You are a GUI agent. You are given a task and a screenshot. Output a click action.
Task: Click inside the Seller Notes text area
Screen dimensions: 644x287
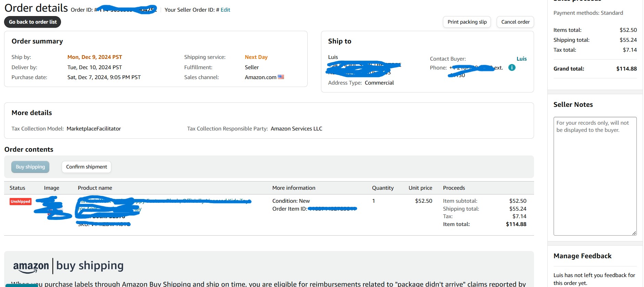click(x=595, y=176)
